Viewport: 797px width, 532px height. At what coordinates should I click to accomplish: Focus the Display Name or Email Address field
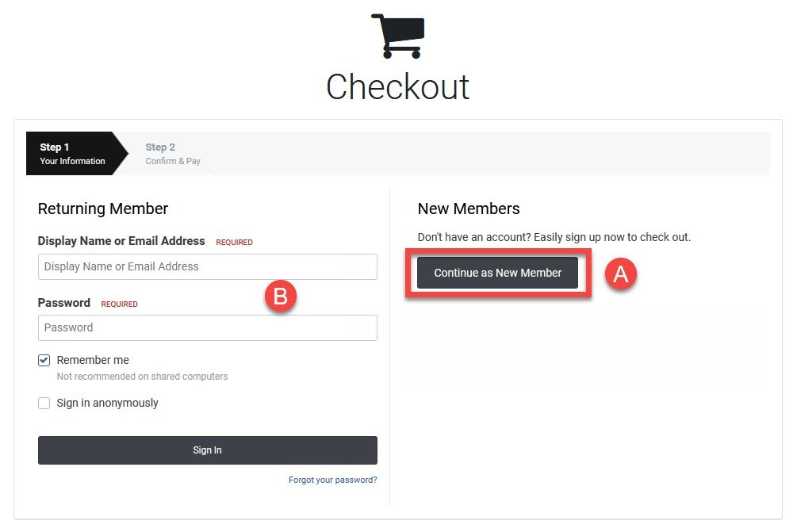(207, 267)
